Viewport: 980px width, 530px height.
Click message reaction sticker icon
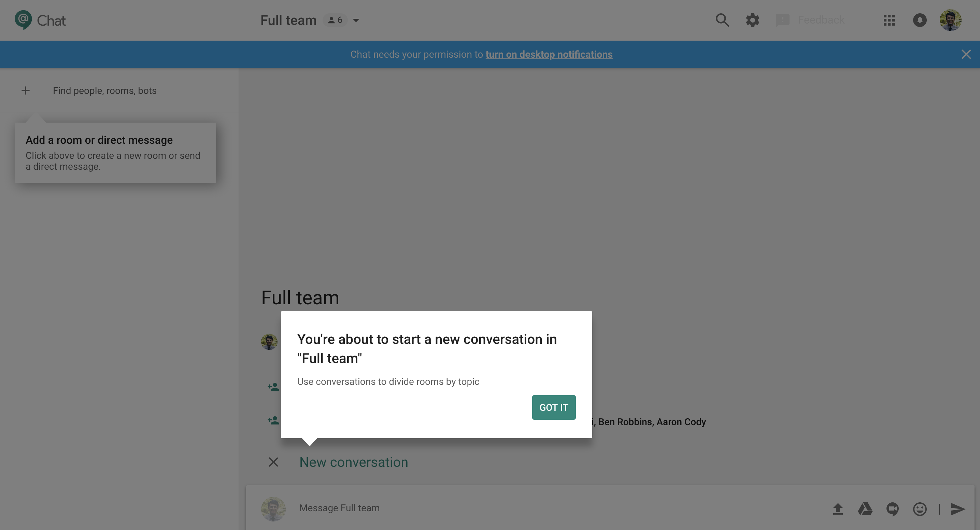click(919, 508)
